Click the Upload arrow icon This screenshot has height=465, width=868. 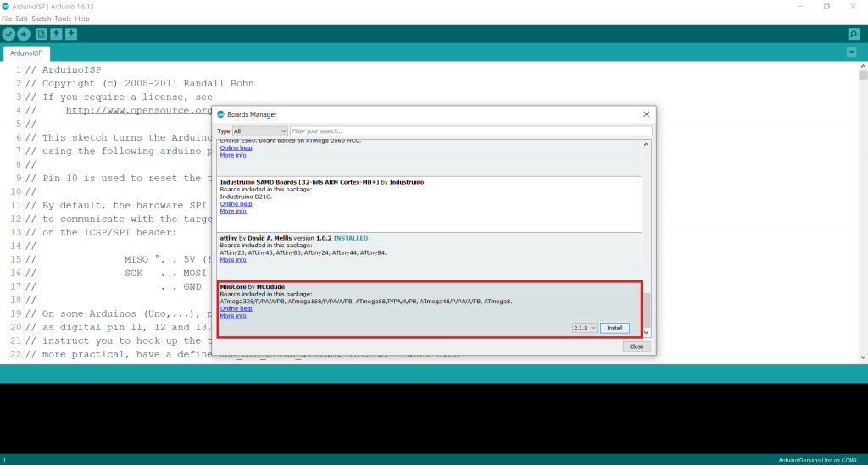point(24,34)
